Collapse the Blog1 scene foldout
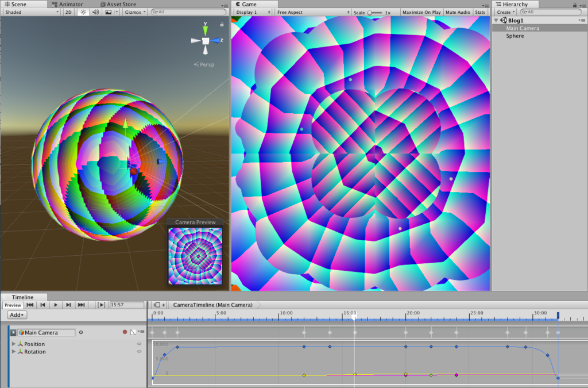Viewport: 588px width, 388px height. [x=496, y=20]
